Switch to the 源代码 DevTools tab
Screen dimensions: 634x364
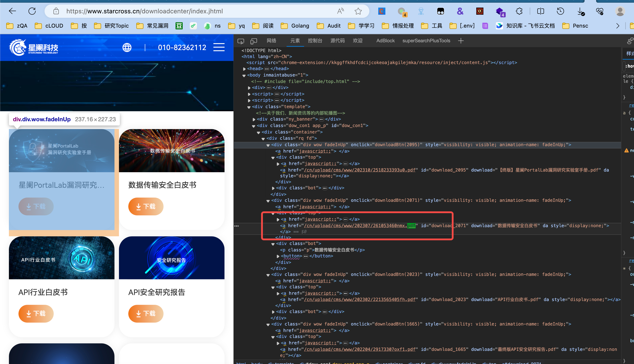[337, 41]
